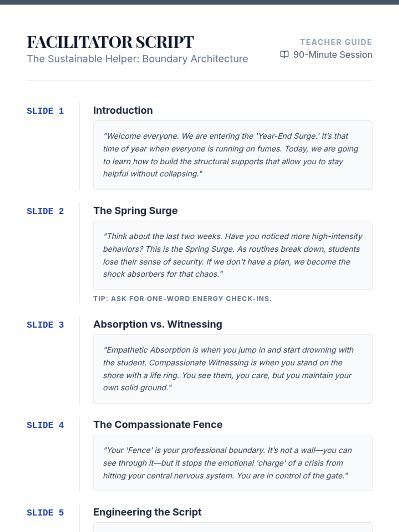Click The Spring Surge heading
Screen dimensions: 399x532
[136, 211]
